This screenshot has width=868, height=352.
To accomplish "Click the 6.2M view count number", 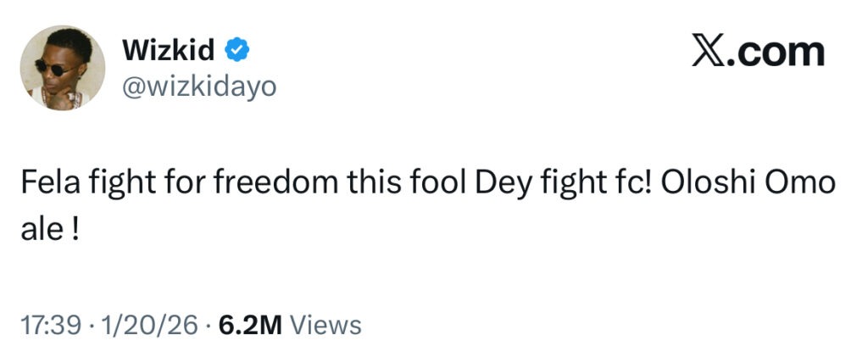I will click(251, 325).
